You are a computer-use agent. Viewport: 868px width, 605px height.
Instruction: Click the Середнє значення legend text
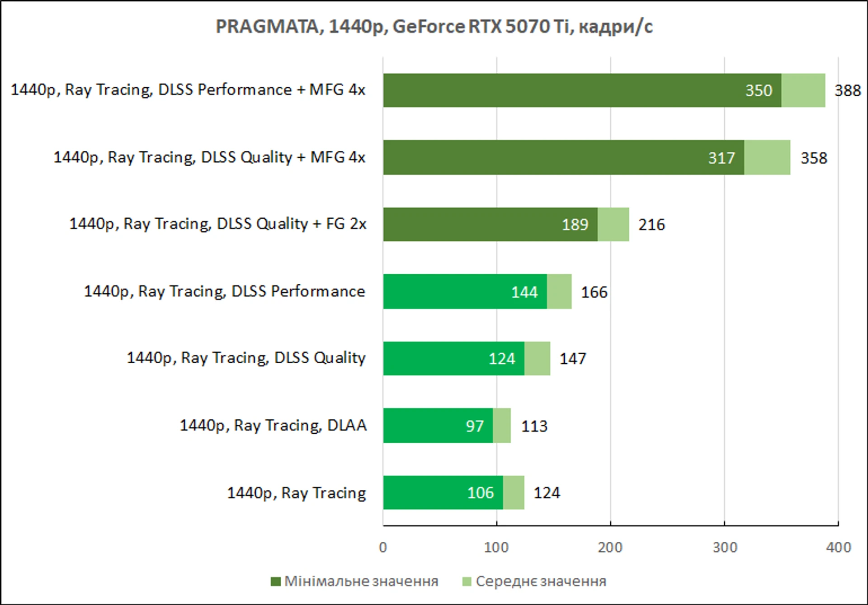point(541,582)
